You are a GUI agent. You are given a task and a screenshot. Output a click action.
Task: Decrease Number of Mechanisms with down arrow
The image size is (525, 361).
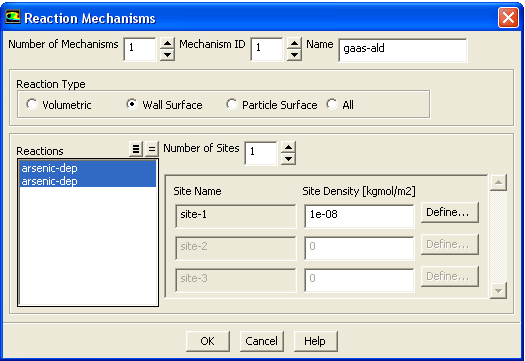(167, 55)
